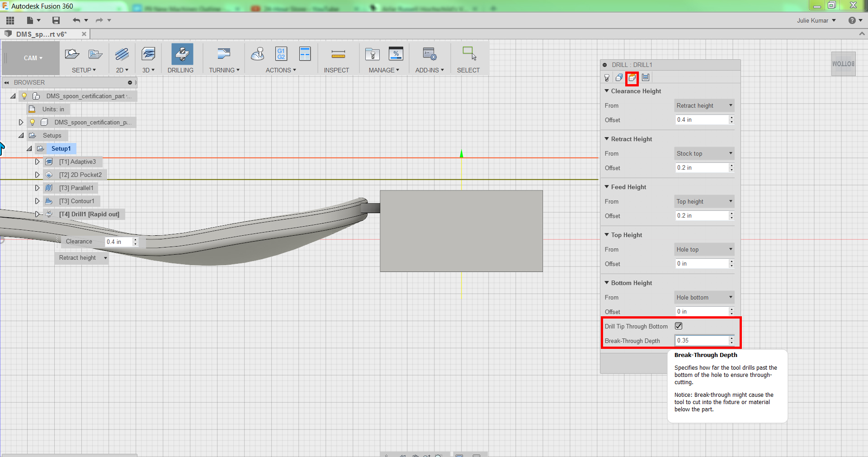
Task: Open the 3D menu
Action: click(148, 70)
